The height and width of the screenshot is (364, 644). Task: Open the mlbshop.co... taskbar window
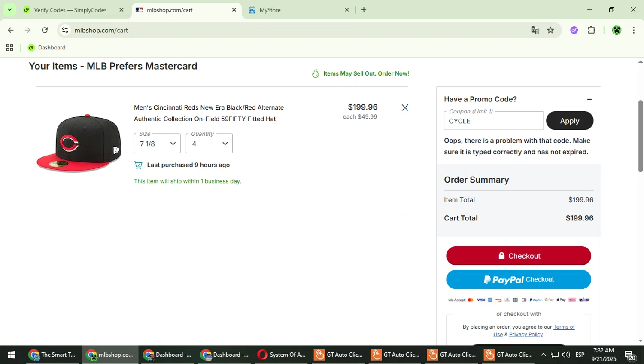[x=110, y=355]
